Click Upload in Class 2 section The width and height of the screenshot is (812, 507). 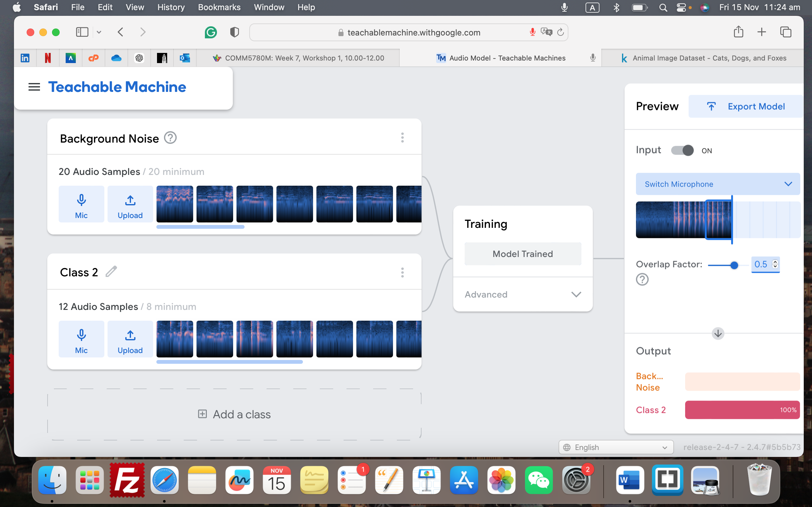(130, 339)
